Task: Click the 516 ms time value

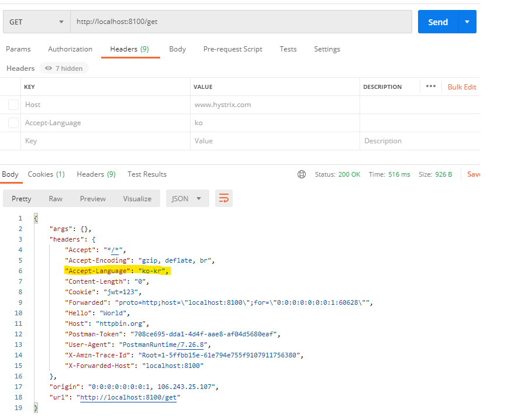Action: (399, 174)
